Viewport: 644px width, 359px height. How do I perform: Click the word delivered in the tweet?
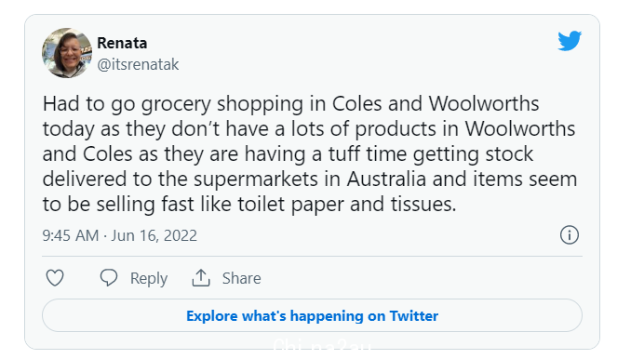84,179
